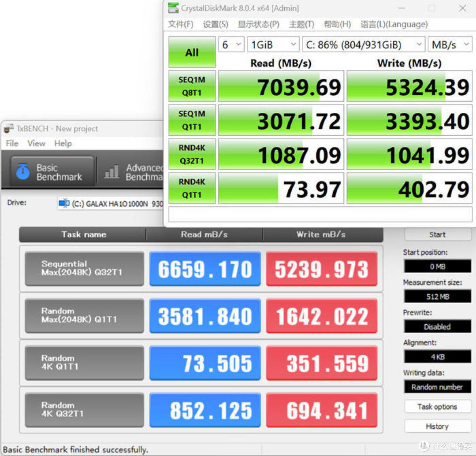Open the TxBENCH Drive selection combo box
This screenshot has width=476, height=456.
click(x=111, y=203)
